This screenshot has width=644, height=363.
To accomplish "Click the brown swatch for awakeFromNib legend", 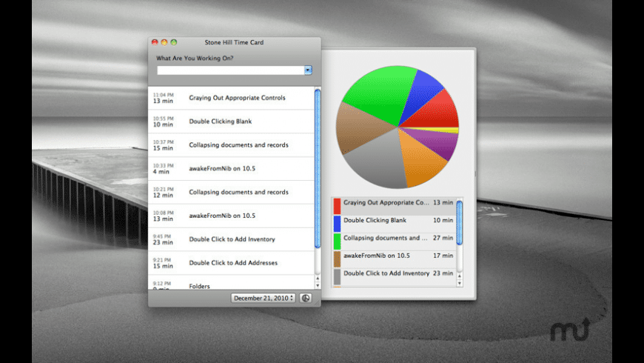I will point(338,259).
